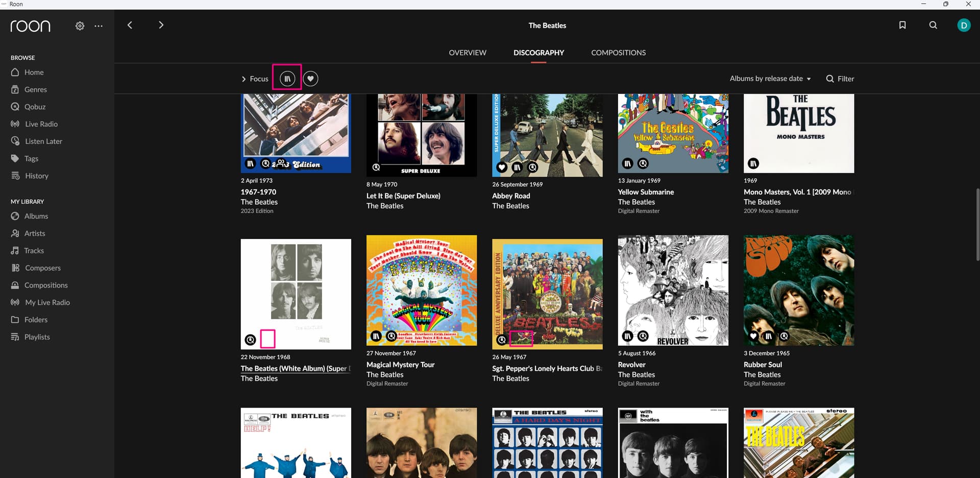Click heart badge on Abbey Road cover
Screen dimensions: 980x478
[x=502, y=168]
